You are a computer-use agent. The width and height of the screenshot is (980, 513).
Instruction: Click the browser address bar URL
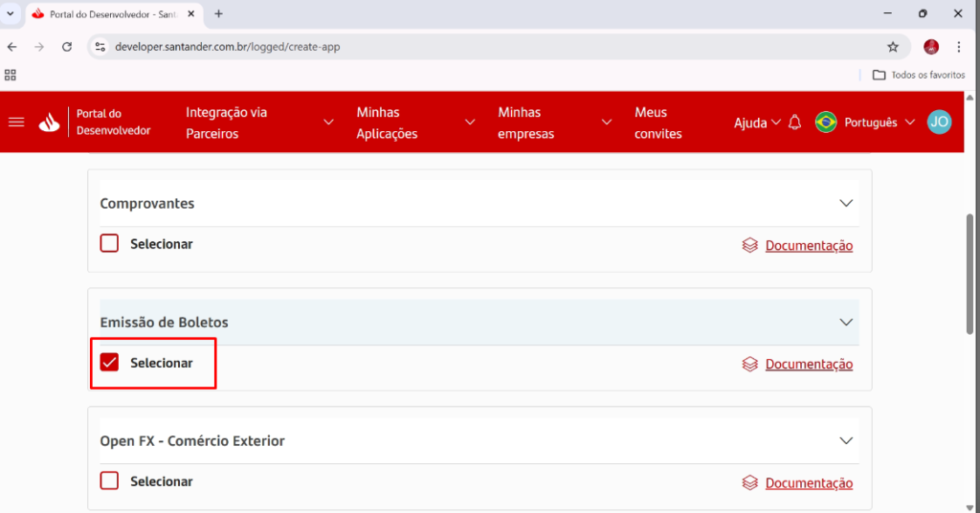pos(227,47)
